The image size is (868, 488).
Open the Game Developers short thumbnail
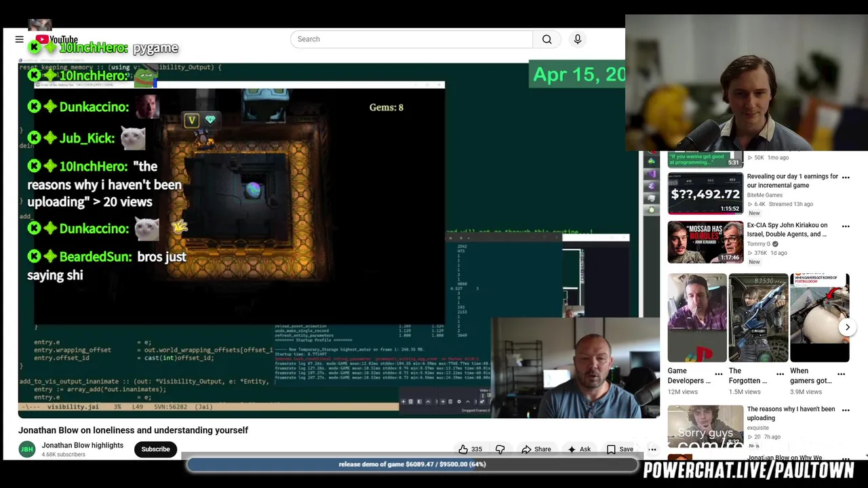point(697,318)
